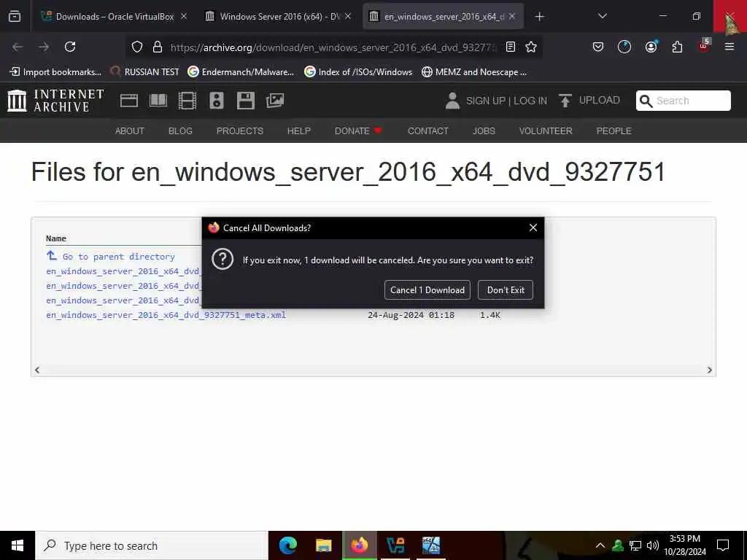Open volume speaker tray icon
This screenshot has height=560, width=747.
[x=652, y=545]
